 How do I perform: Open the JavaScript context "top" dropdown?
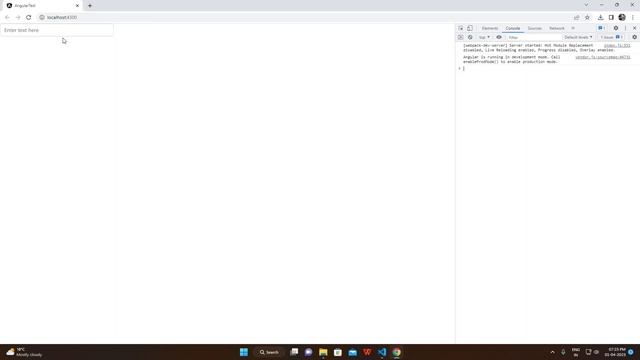pyautogui.click(x=484, y=37)
